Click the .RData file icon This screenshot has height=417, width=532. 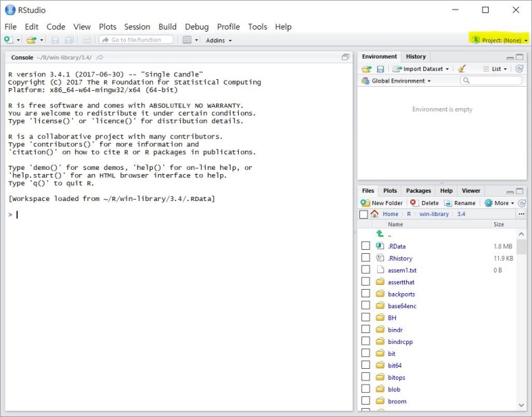click(380, 246)
